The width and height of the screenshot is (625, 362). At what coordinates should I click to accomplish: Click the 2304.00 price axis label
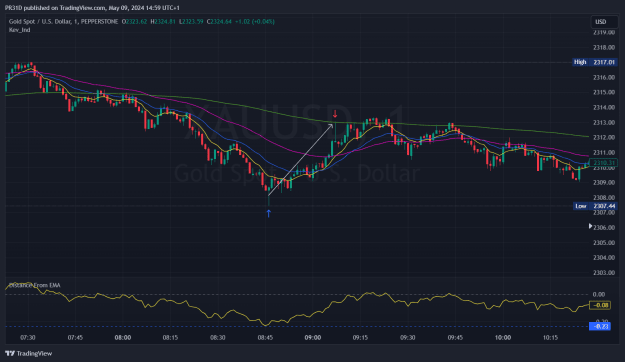click(604, 258)
